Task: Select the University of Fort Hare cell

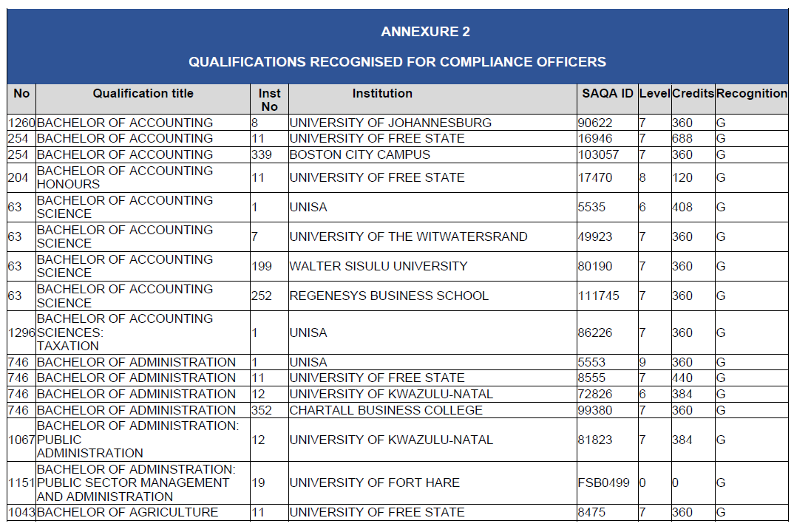Action: click(374, 482)
